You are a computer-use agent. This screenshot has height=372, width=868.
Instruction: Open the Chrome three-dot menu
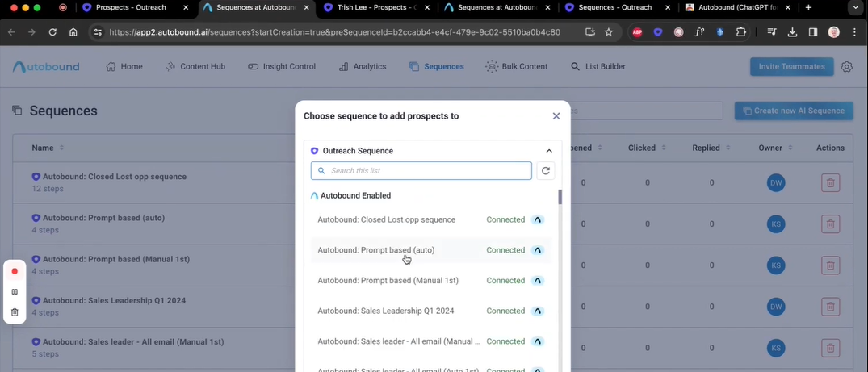coord(855,32)
